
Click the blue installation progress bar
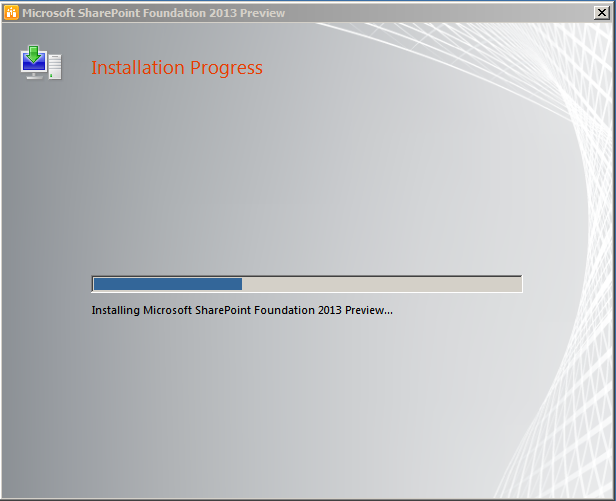[307, 284]
